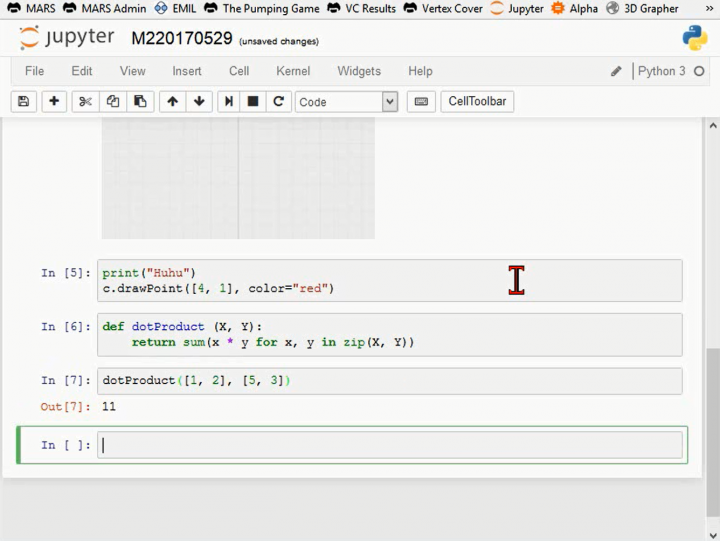Paste cells below with the clipboard icon
This screenshot has width=720, height=541.
[140, 101]
